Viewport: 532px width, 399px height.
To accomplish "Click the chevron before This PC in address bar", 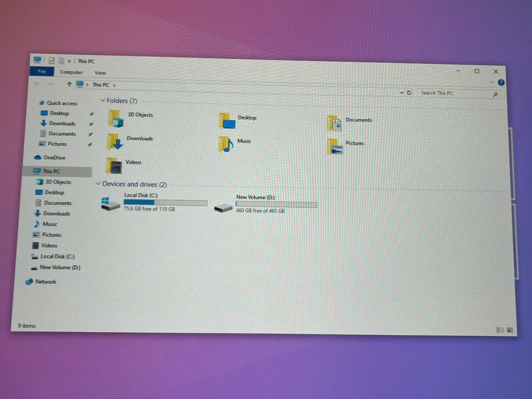I will [87, 85].
